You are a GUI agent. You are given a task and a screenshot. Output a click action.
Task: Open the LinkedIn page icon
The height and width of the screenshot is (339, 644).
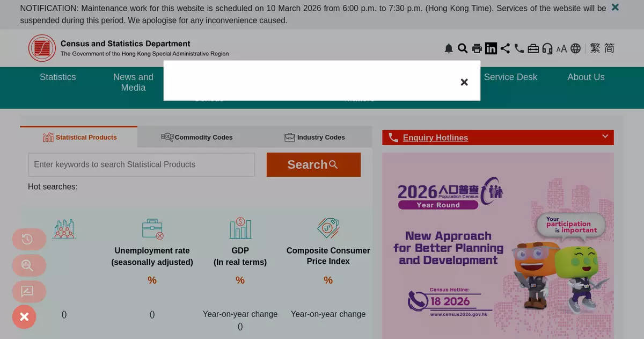(x=491, y=48)
